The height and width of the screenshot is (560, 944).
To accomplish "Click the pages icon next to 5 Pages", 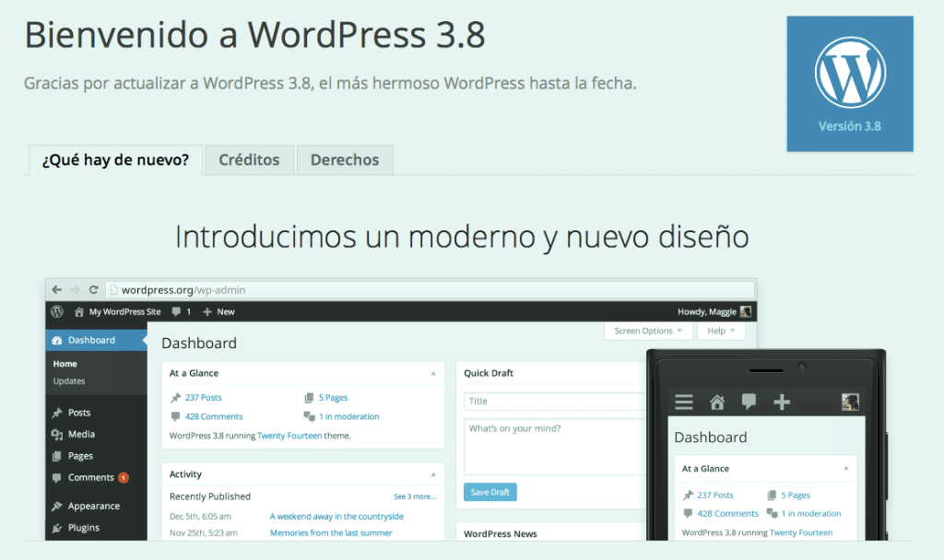I will (309, 398).
